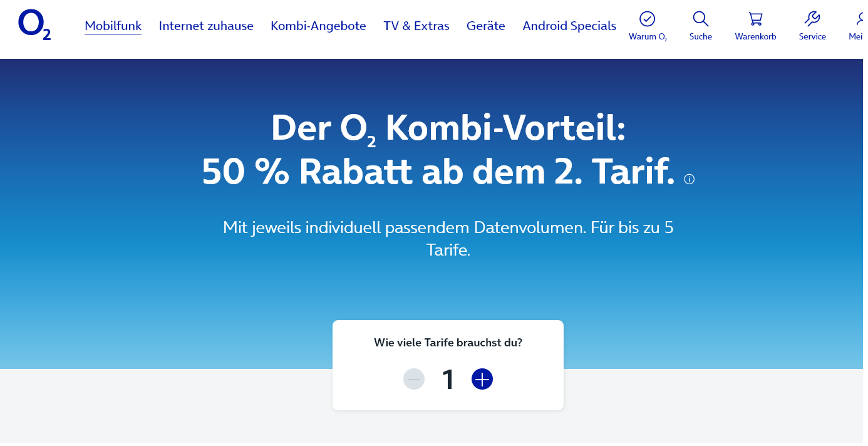Increase number of Tarife with plus button
Image resolution: width=868 pixels, height=446 pixels.
click(482, 379)
